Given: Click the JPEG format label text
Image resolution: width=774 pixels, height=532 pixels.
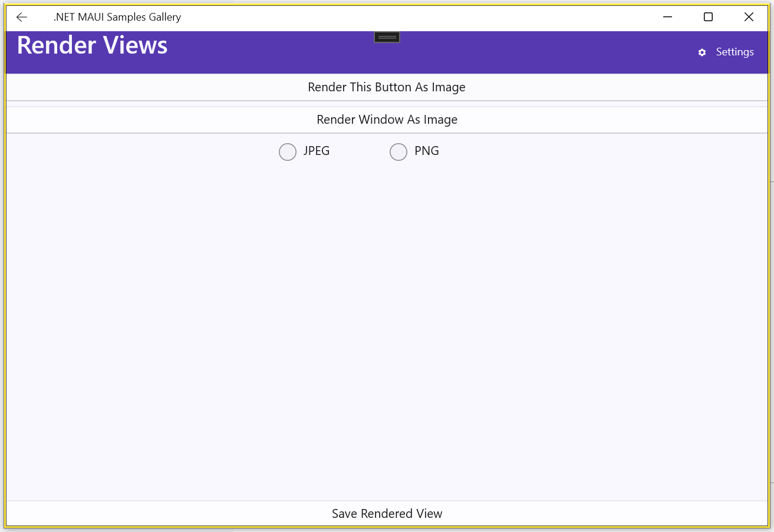Looking at the screenshot, I should click(317, 151).
